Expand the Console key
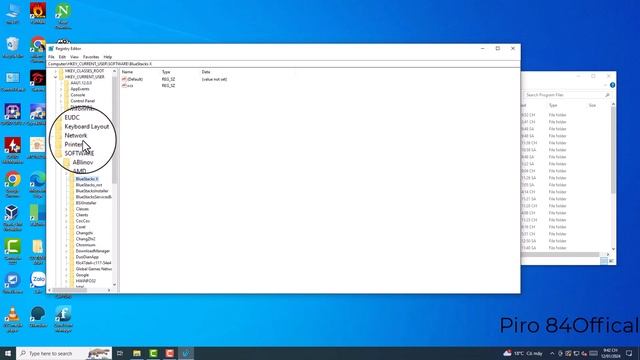Image resolution: width=640 pixels, height=360 pixels. (x=61, y=95)
